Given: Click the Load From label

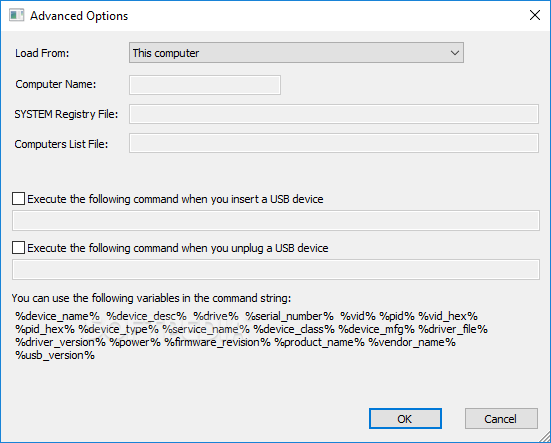Looking at the screenshot, I should [x=42, y=53].
